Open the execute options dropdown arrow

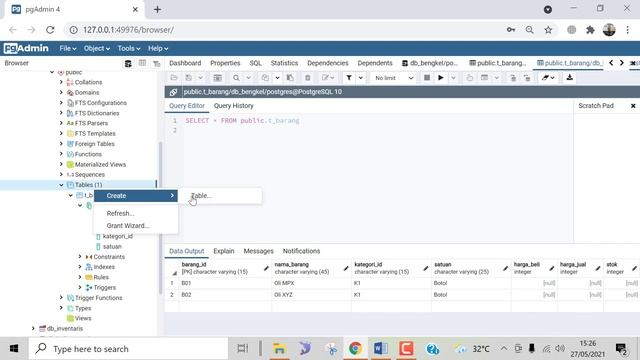click(453, 78)
